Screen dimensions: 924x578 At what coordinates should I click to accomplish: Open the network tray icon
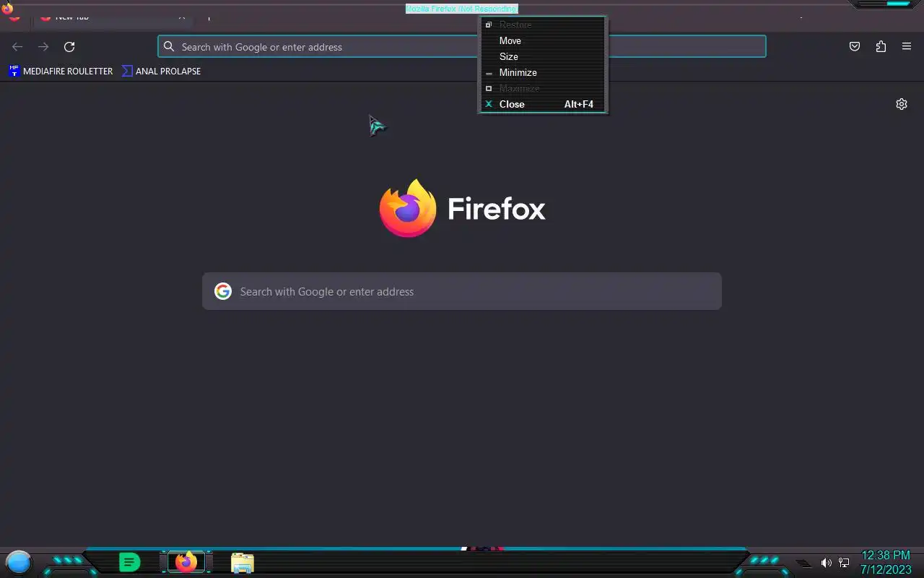[844, 563]
